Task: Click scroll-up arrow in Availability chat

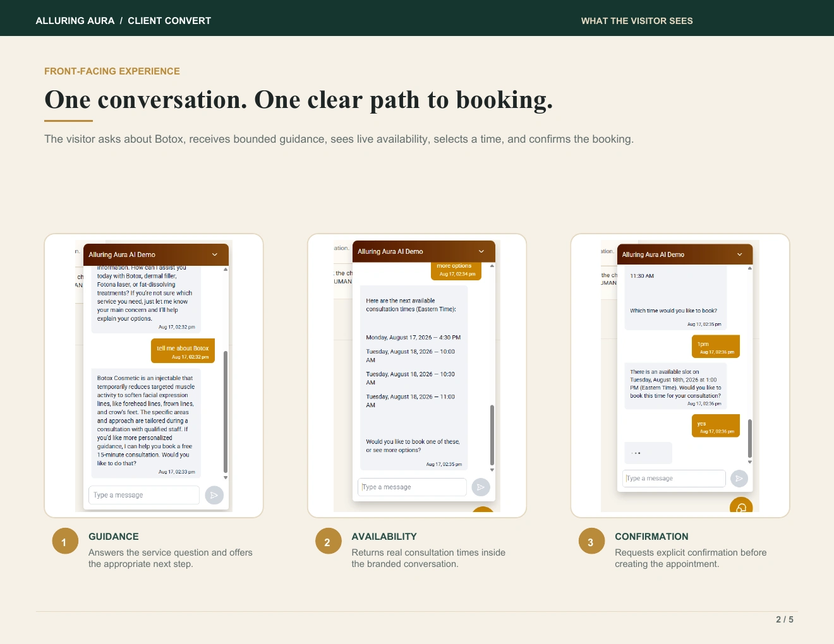Action: click(x=492, y=266)
